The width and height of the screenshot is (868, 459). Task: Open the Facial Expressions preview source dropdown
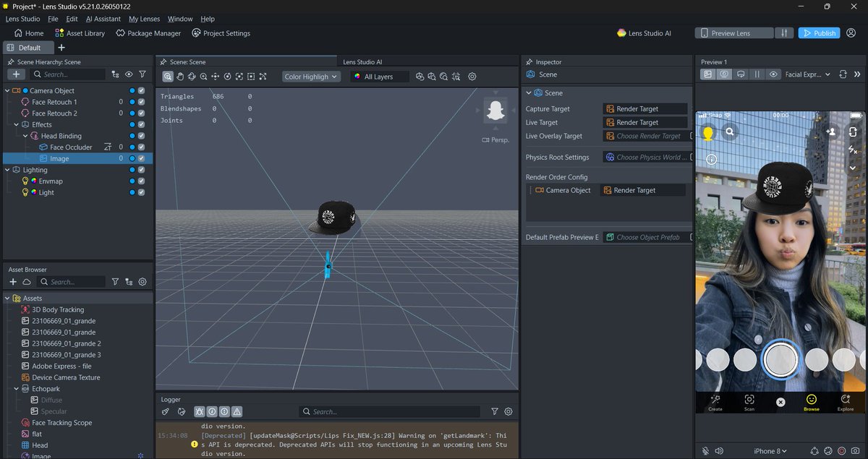[808, 74]
